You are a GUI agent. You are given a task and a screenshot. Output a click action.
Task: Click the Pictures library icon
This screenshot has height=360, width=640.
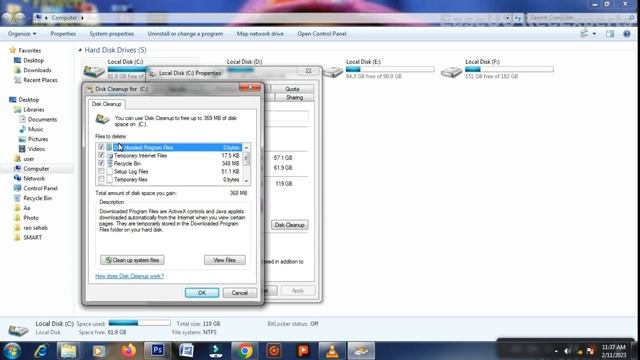click(22, 139)
